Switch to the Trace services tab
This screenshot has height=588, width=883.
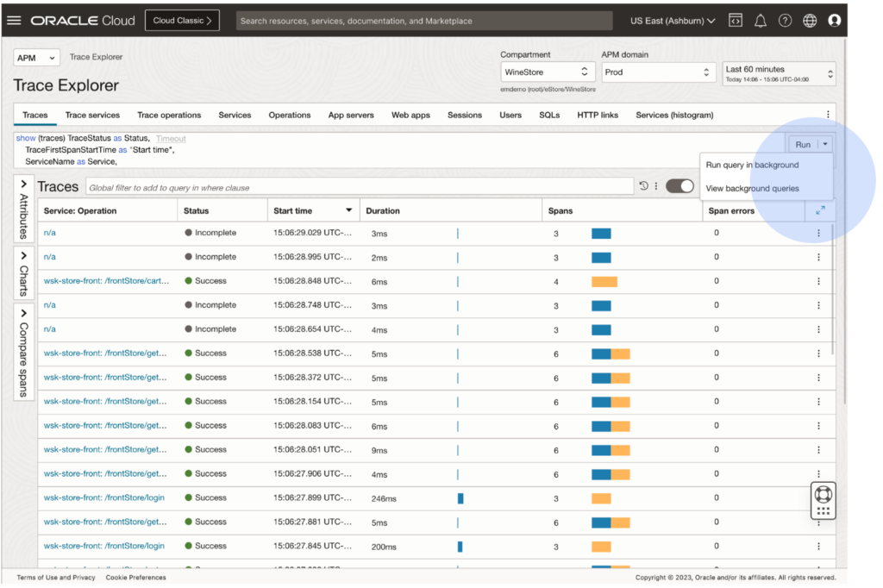pyautogui.click(x=92, y=115)
